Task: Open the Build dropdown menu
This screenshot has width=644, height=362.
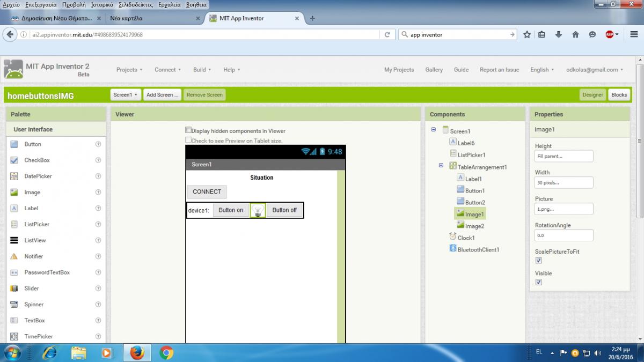Action: point(202,70)
